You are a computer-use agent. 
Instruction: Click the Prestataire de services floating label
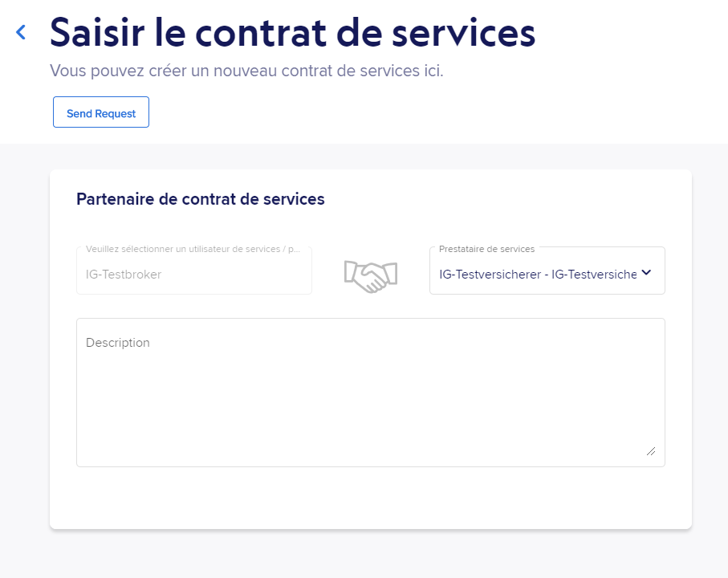pos(486,250)
